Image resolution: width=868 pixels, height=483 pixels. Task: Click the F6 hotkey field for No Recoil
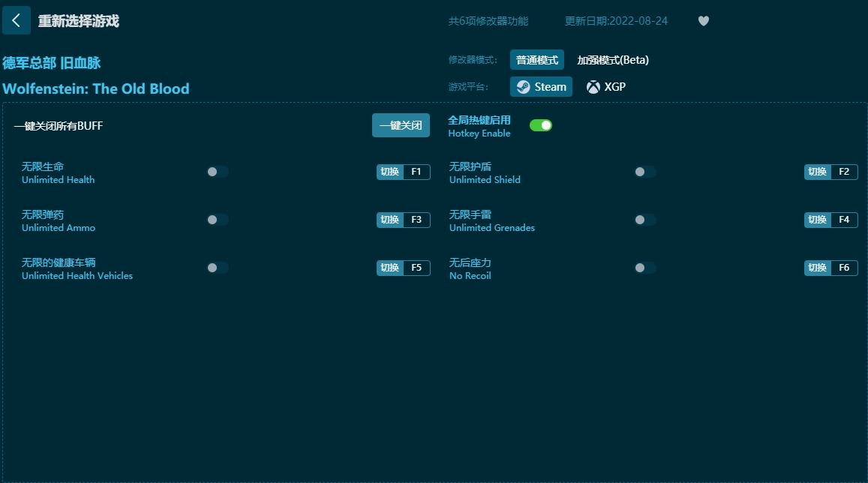pyautogui.click(x=843, y=268)
